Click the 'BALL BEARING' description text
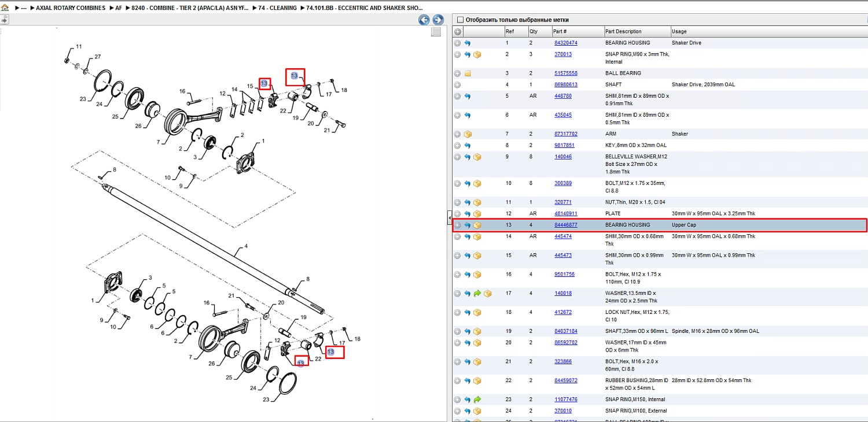 click(623, 74)
